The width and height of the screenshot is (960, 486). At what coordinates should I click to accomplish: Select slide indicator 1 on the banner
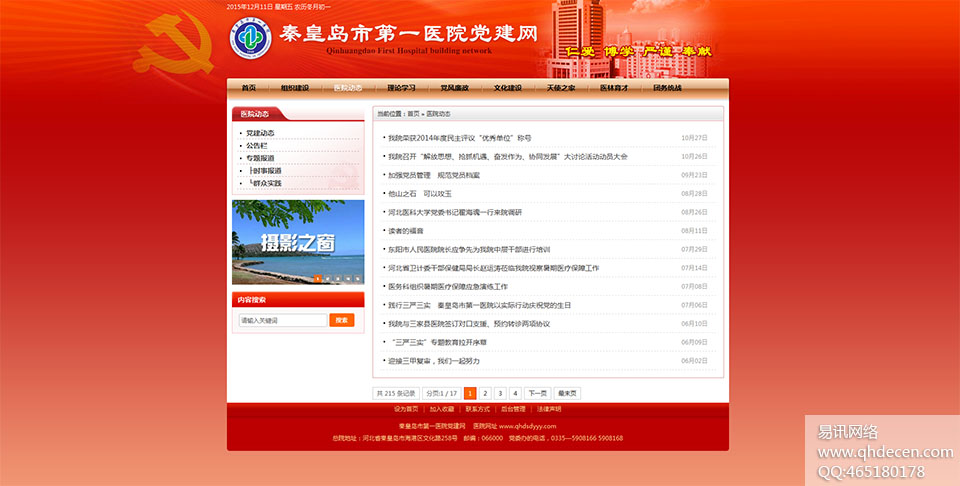click(x=317, y=279)
